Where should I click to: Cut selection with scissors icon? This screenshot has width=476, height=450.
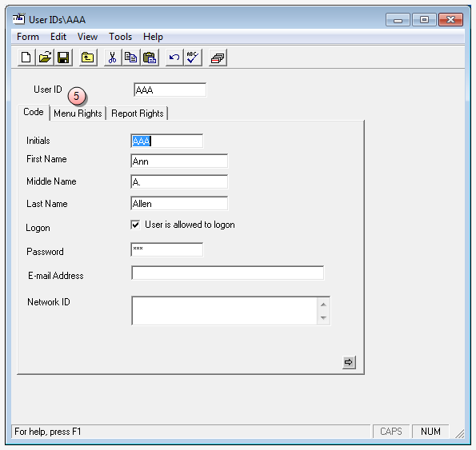pyautogui.click(x=113, y=58)
